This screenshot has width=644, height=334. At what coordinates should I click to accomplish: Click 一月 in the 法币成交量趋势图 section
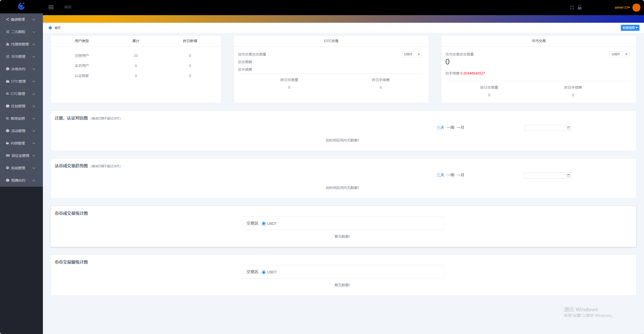point(460,175)
